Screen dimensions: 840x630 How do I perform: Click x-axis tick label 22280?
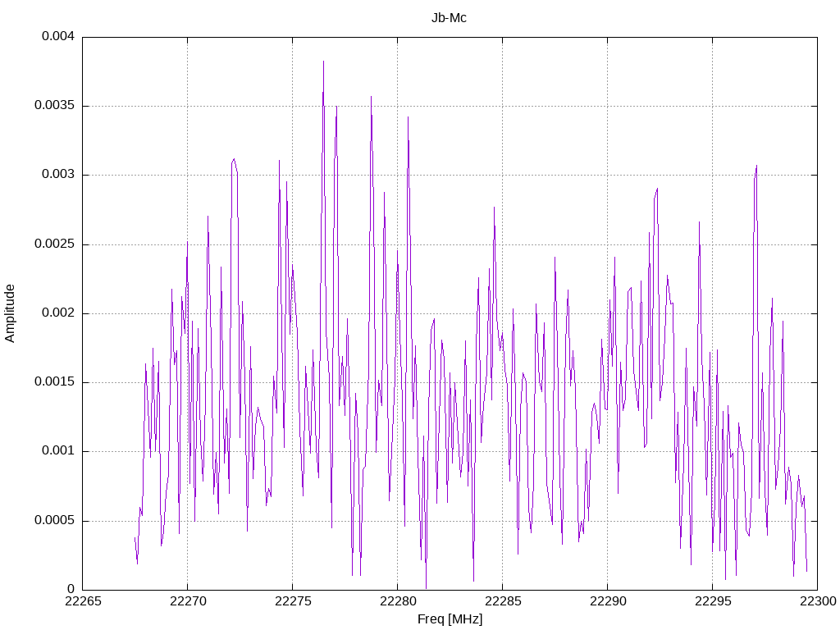398,601
